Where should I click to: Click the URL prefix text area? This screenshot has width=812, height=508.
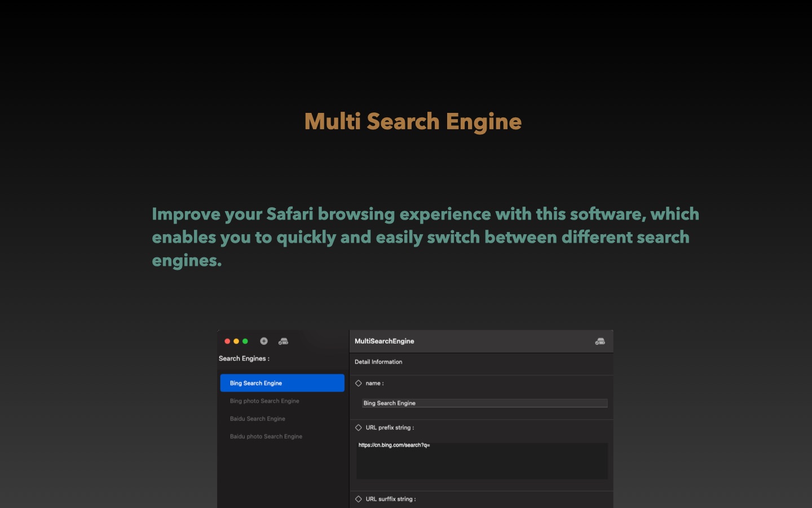pyautogui.click(x=482, y=460)
